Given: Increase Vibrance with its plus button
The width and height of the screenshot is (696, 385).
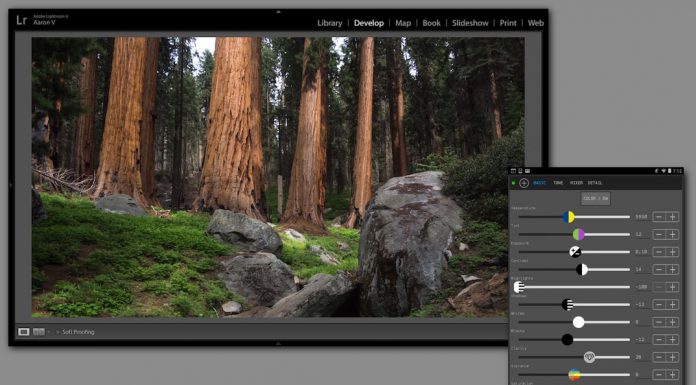Looking at the screenshot, I should click(x=672, y=375).
